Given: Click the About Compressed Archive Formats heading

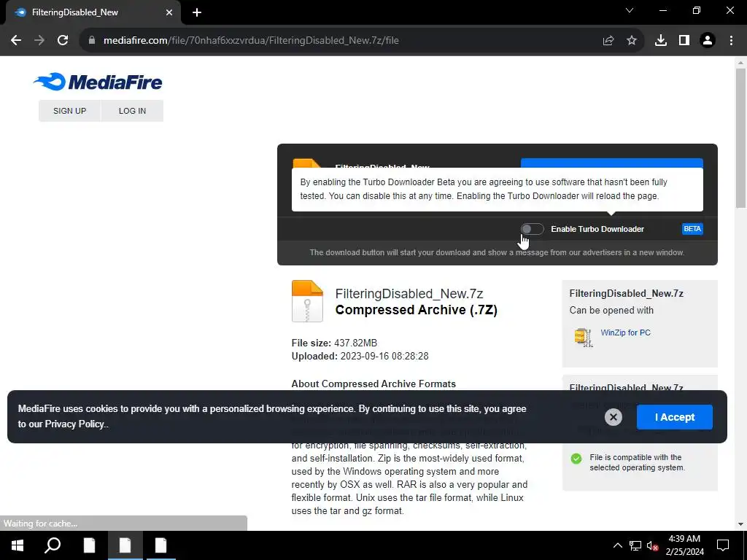Looking at the screenshot, I should tap(373, 384).
